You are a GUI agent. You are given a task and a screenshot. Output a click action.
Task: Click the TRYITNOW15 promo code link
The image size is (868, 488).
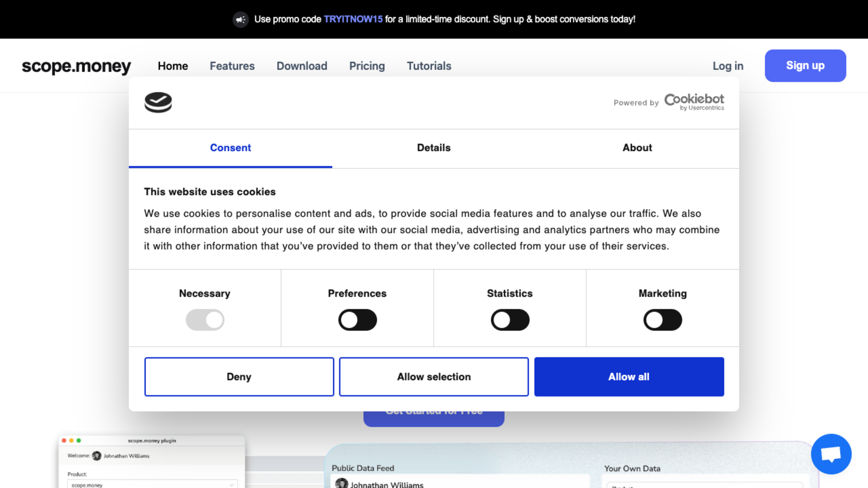[x=353, y=19]
